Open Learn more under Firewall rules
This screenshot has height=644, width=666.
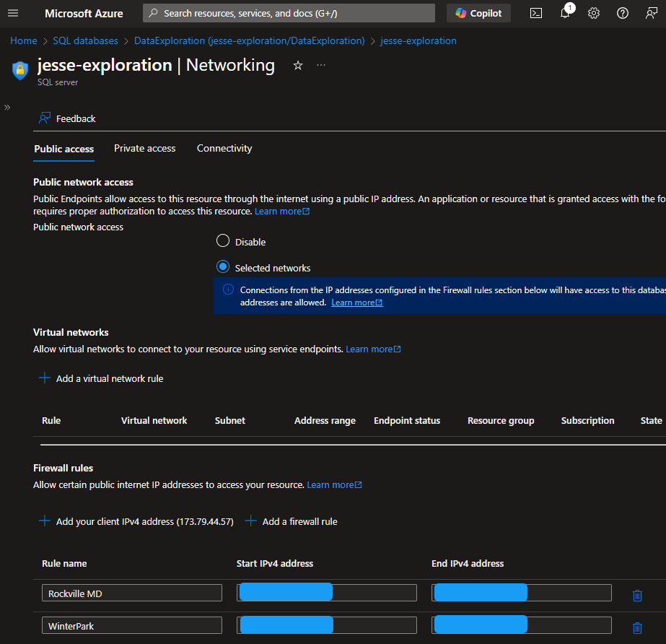[334, 485]
